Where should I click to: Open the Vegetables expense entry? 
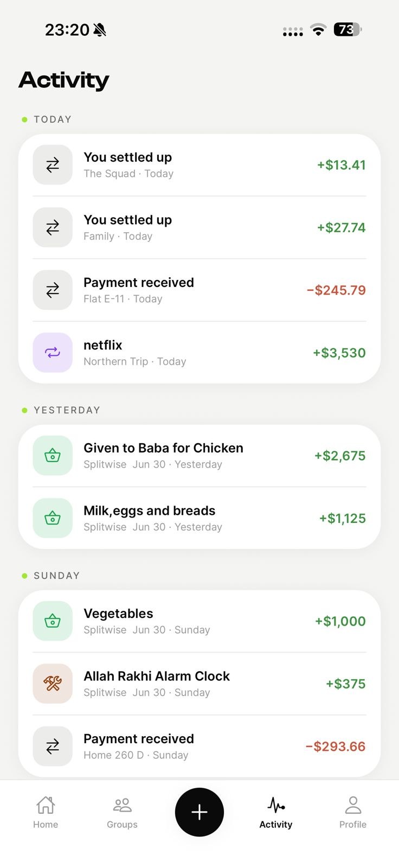(x=200, y=621)
